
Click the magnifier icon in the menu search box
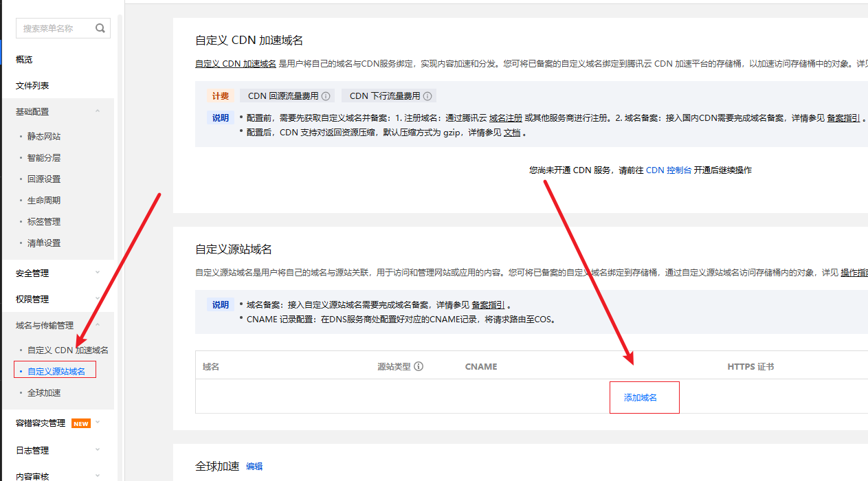click(x=100, y=28)
